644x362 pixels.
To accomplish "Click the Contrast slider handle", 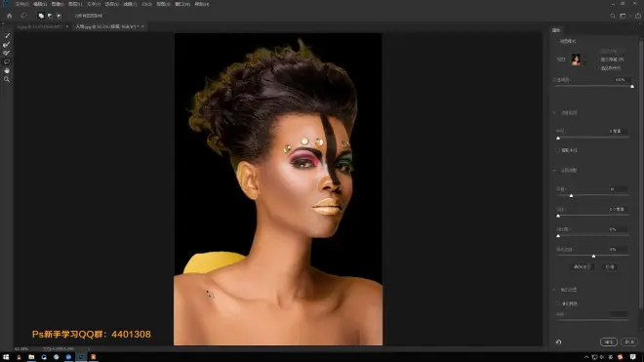I will [558, 236].
